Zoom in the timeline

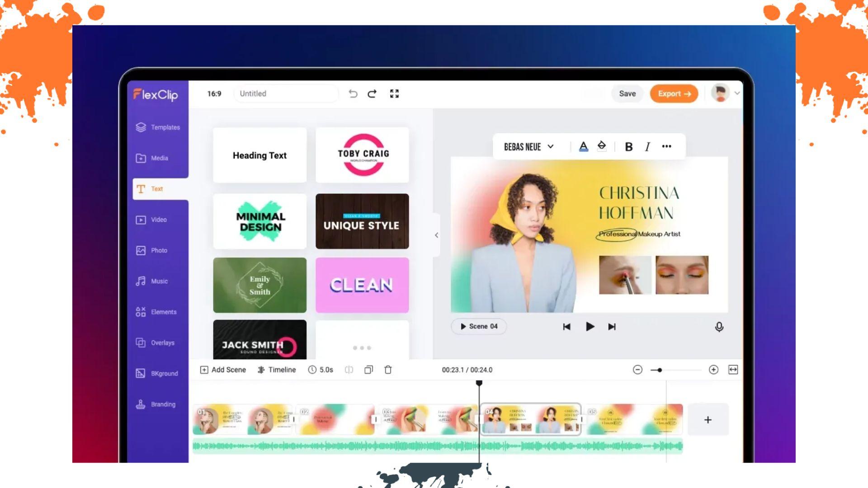click(x=713, y=370)
